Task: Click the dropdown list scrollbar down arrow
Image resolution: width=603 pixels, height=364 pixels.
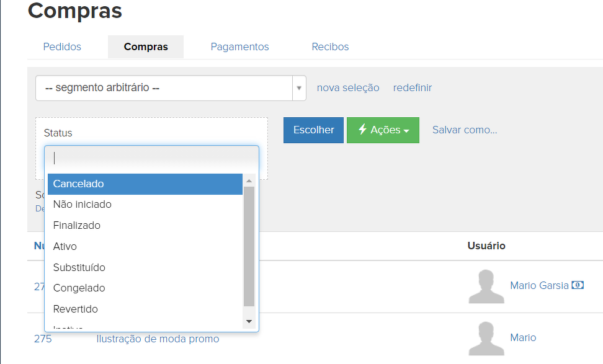Action: tap(249, 321)
